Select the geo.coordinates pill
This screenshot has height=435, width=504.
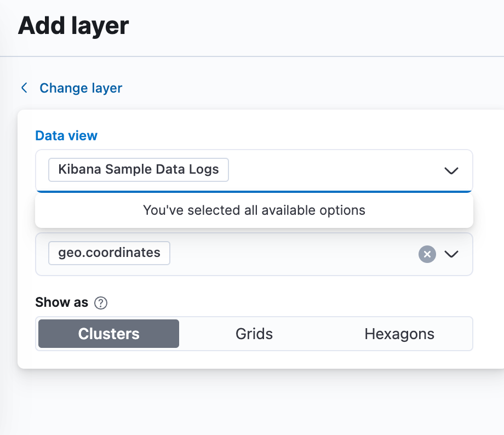click(x=109, y=253)
